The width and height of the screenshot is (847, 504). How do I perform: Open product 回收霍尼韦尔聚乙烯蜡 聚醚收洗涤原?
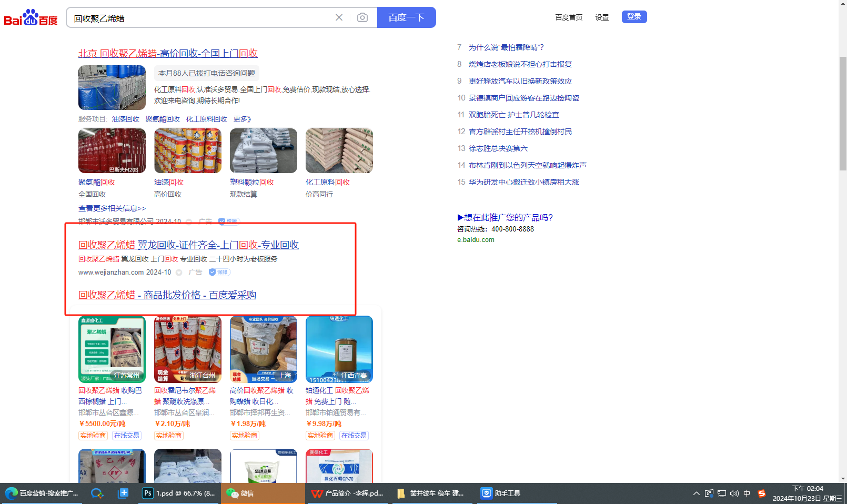[x=186, y=396]
